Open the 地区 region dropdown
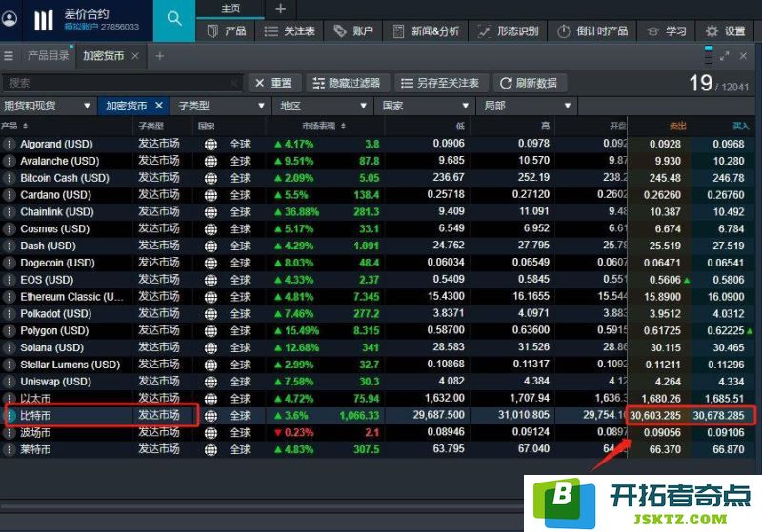Viewport: 762px width, 532px height. click(x=322, y=106)
